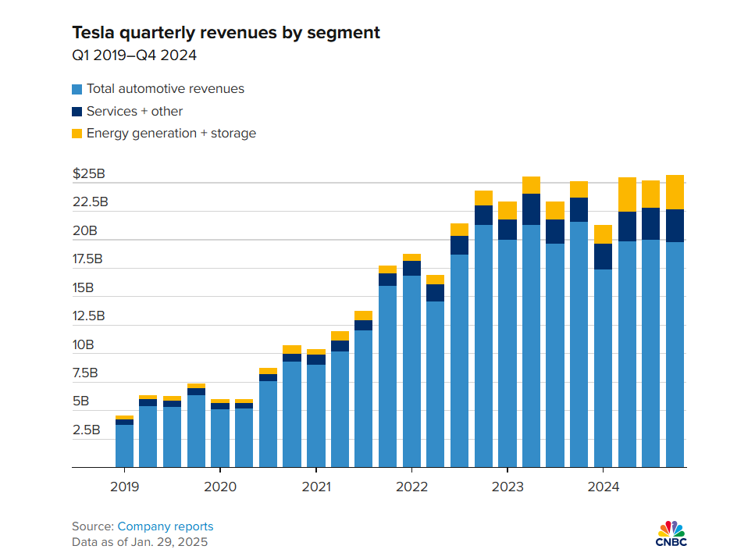Screen dimensions: 755x560
Task: Select the Q1 2021 bar above the 2021 tick
Action: coord(316,408)
